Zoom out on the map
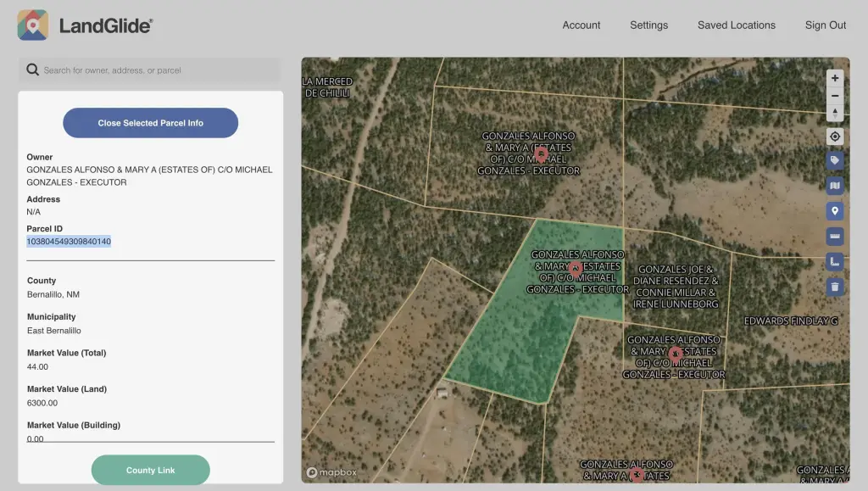Image resolution: width=868 pixels, height=491 pixels. point(835,96)
